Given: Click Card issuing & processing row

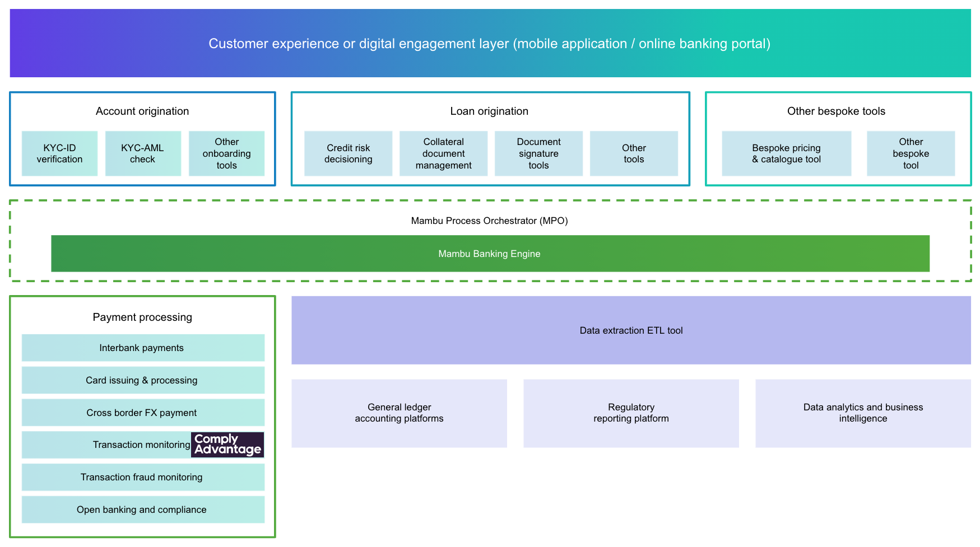Looking at the screenshot, I should (143, 380).
